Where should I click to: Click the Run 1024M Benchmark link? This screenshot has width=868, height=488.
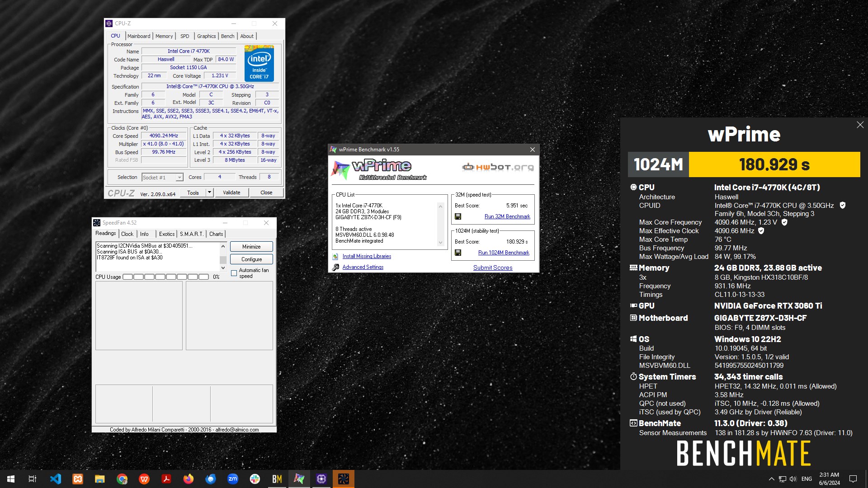(x=504, y=253)
